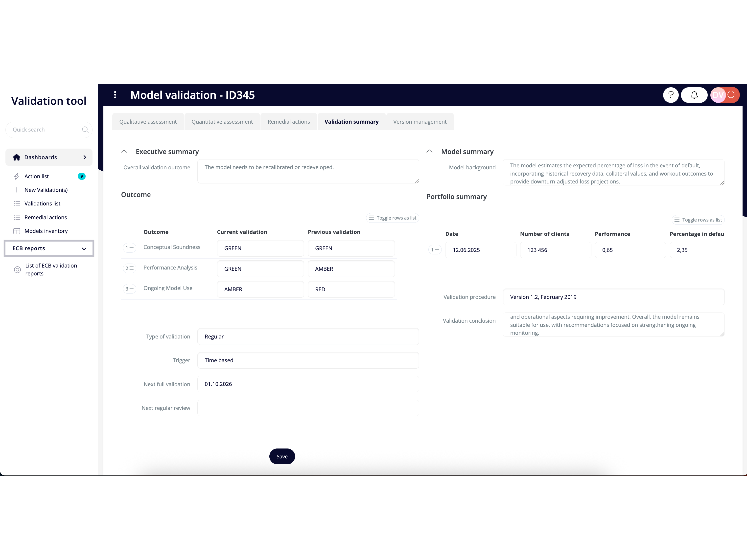This screenshot has width=747, height=560.
Task: Click the Dashboards home icon
Action: (16, 157)
